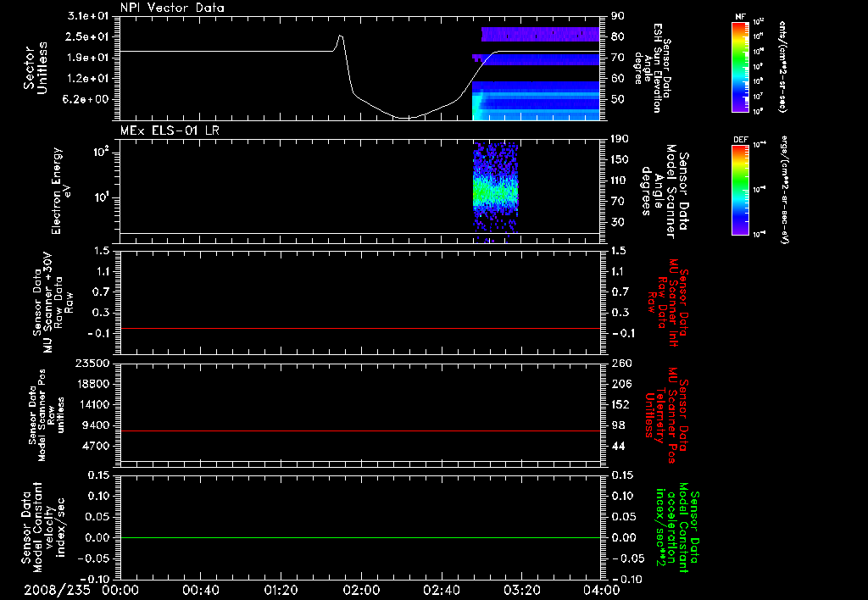The image size is (868, 600).
Task: Click the "MEx ELS-01 LR" panel title
Action: tap(170, 131)
